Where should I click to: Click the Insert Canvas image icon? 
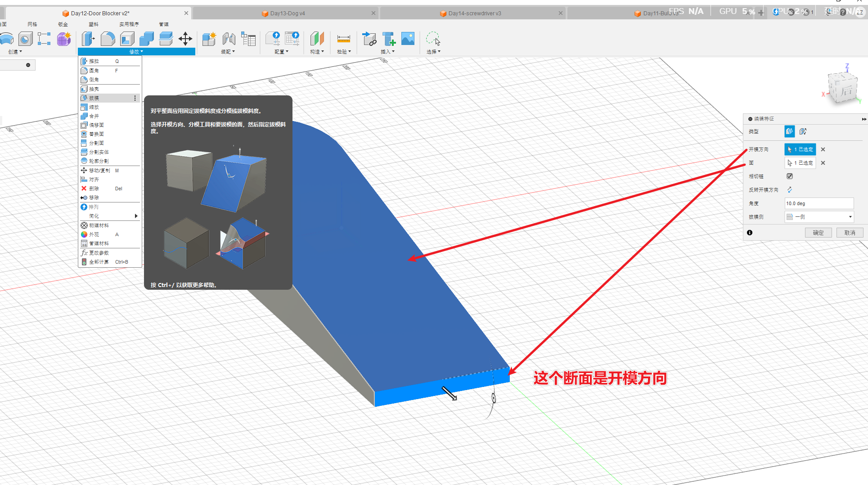point(408,39)
